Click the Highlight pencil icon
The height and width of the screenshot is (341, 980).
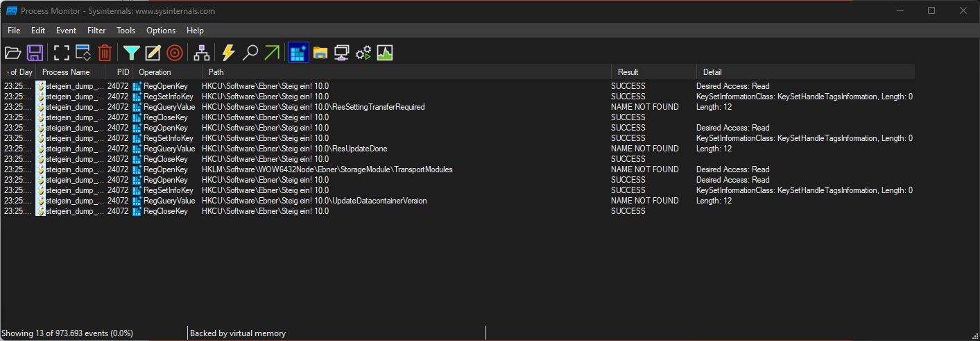(x=153, y=53)
